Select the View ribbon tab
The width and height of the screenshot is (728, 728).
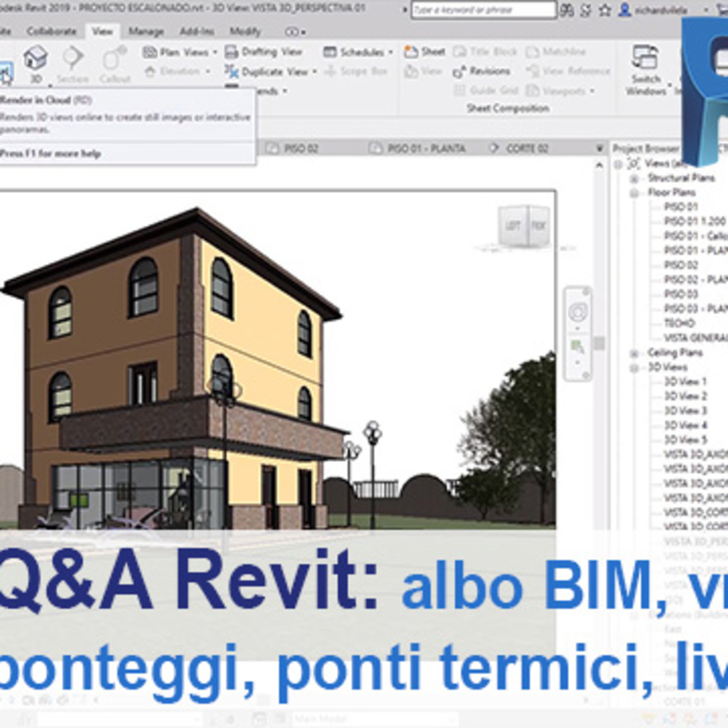pyautogui.click(x=102, y=32)
